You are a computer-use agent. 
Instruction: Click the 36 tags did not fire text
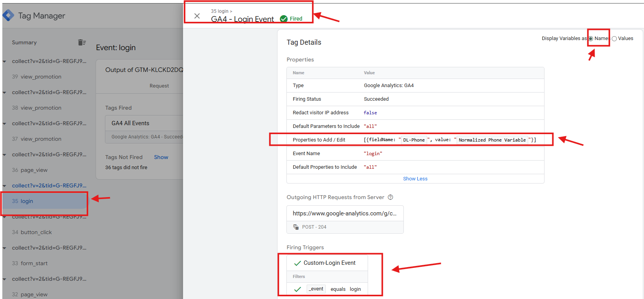126,168
